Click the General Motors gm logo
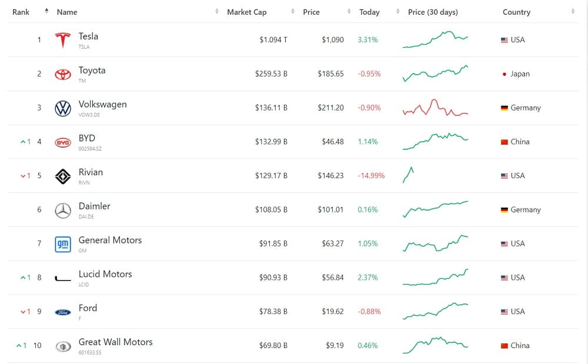588x364 pixels. pyautogui.click(x=63, y=245)
